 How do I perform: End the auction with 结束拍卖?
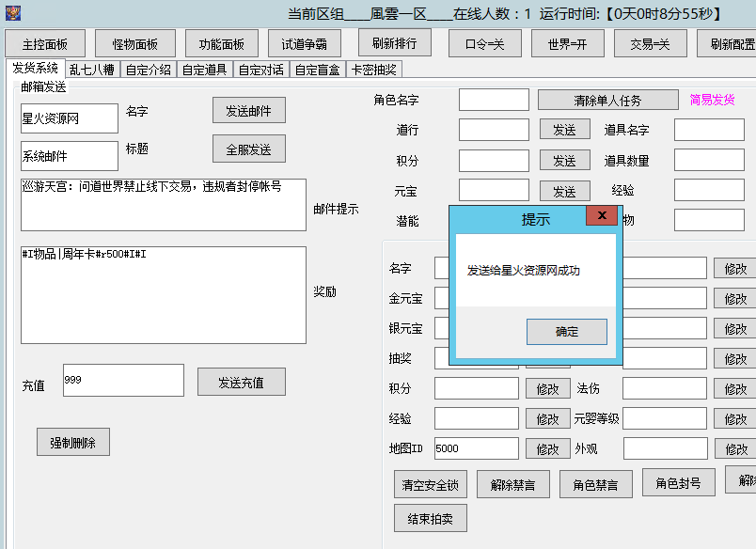point(429,518)
